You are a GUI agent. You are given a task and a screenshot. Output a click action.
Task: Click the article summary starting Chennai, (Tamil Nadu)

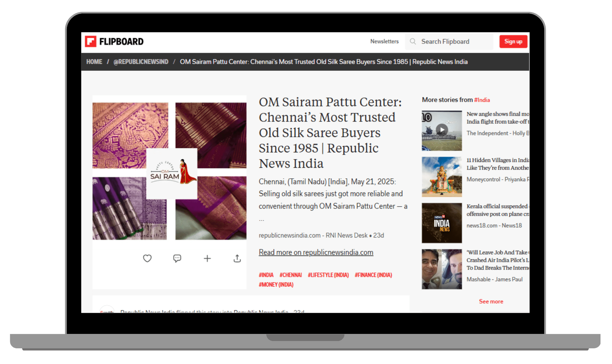tap(333, 200)
